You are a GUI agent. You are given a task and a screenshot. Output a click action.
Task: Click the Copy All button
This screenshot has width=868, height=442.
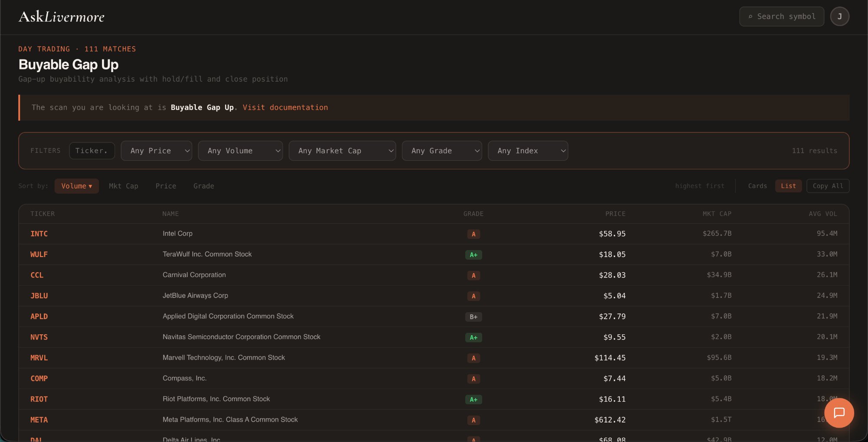click(x=828, y=186)
